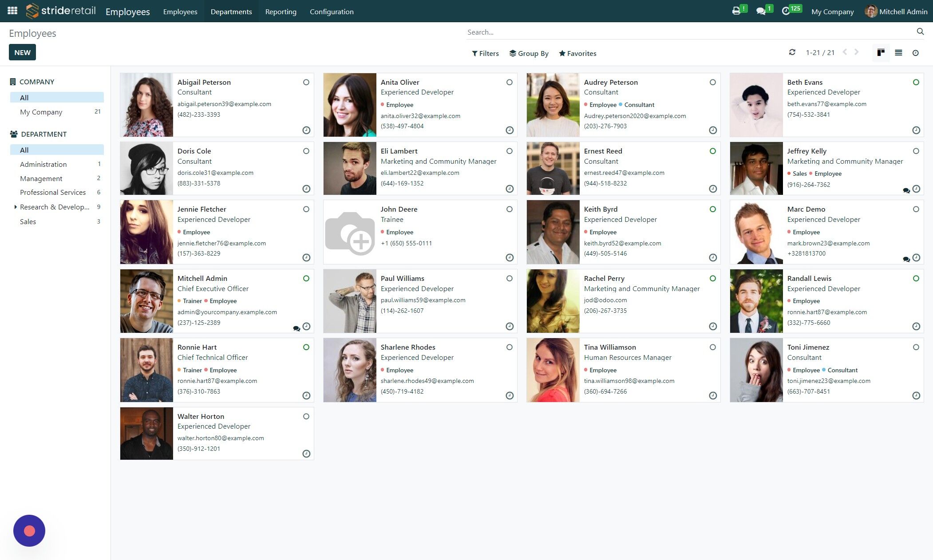Click the refresh icon near pager
933x560 pixels.
click(x=792, y=52)
